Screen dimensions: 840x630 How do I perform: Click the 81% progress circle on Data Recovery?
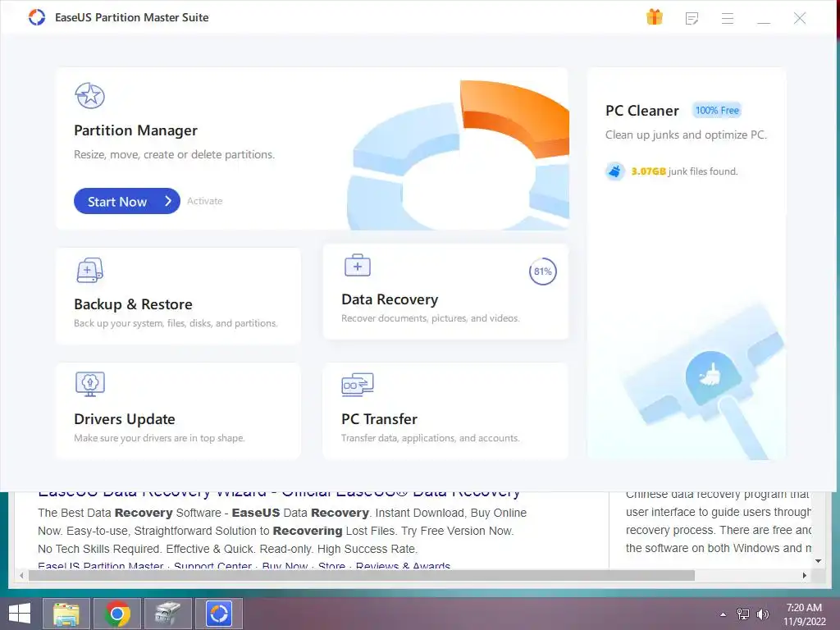[543, 272]
